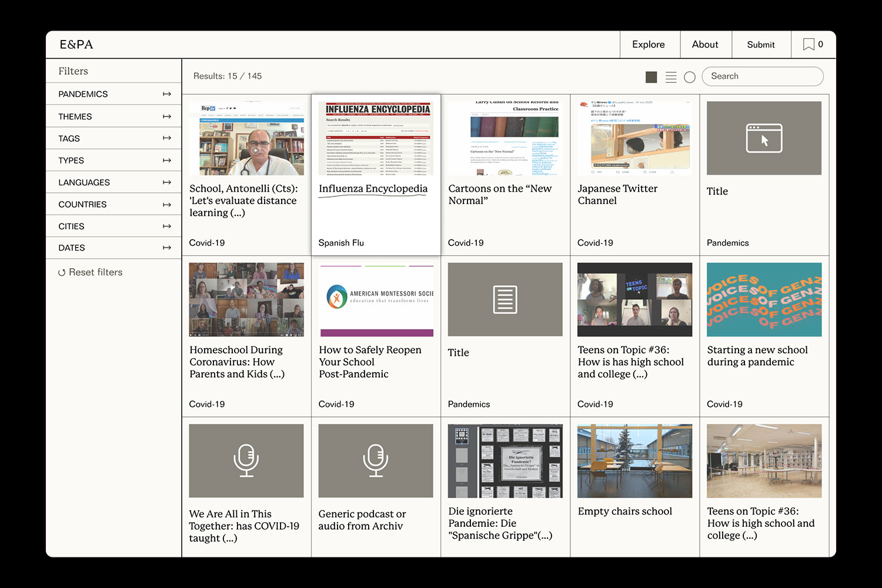The image size is (882, 588).
Task: Open the Explore menu item
Action: click(648, 45)
